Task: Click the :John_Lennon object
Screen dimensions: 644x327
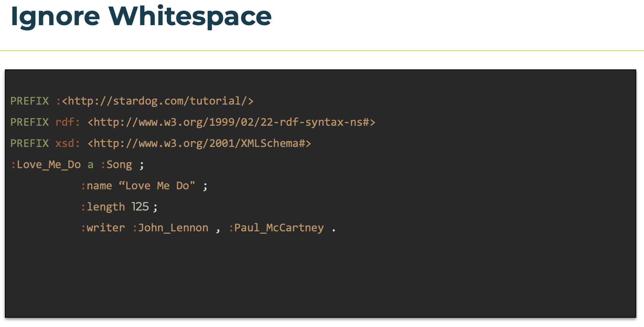Action: coord(170,228)
